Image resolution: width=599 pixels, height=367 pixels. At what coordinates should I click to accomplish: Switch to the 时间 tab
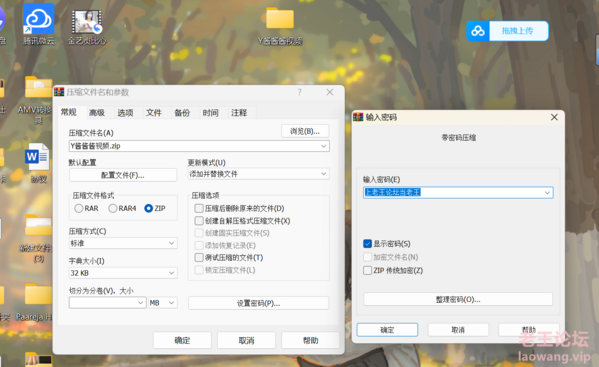[210, 113]
